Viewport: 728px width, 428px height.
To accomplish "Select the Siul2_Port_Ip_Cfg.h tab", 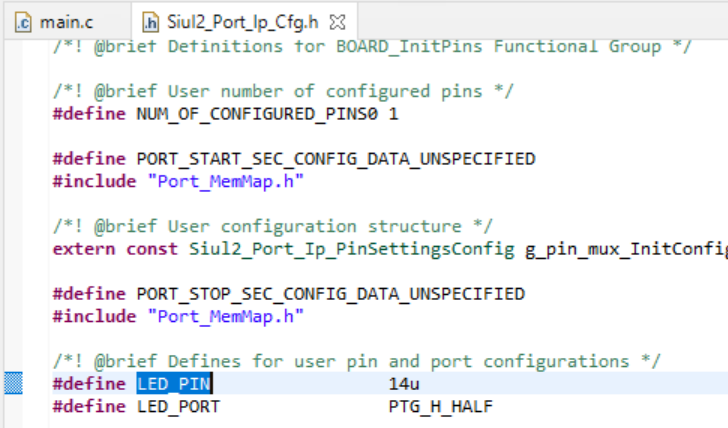I will (x=242, y=22).
